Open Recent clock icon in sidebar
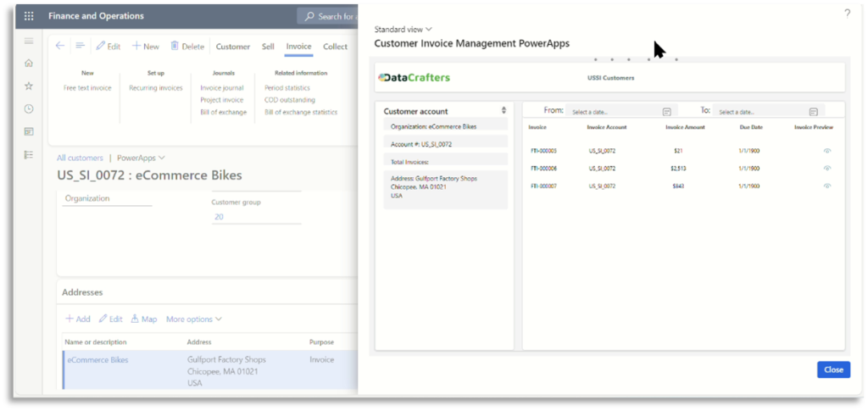 click(29, 109)
